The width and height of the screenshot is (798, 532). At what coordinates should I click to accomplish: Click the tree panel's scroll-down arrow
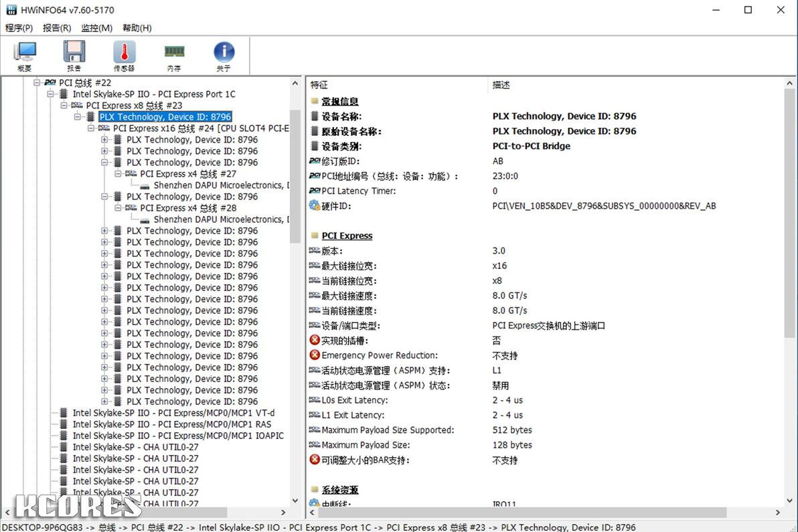[x=295, y=501]
